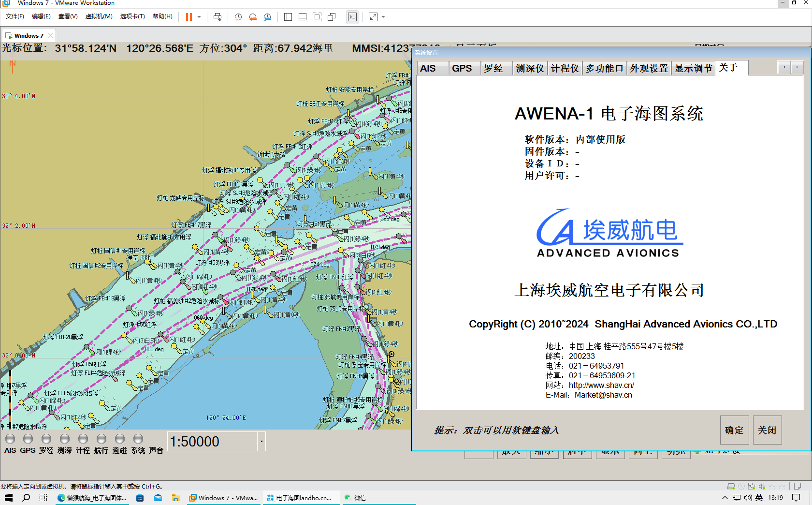Screen dimensions: 812x505
Task: Open the Microsoft Store taskbar icon
Action: [x=140, y=498]
